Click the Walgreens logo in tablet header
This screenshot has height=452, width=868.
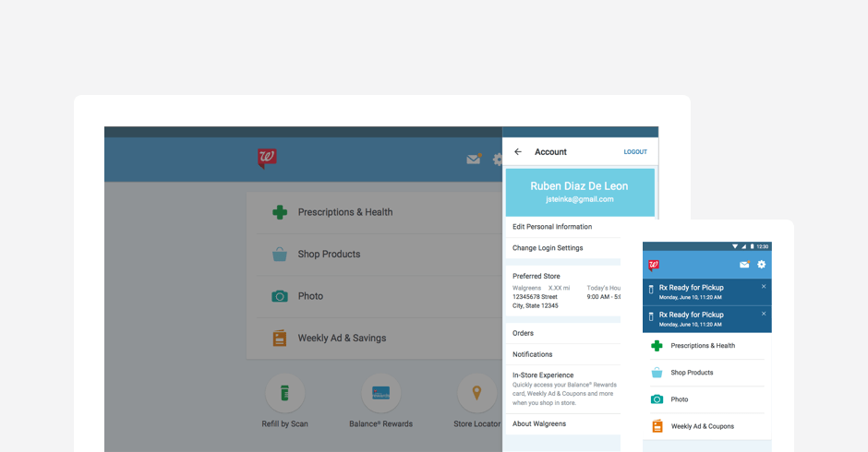[267, 159]
